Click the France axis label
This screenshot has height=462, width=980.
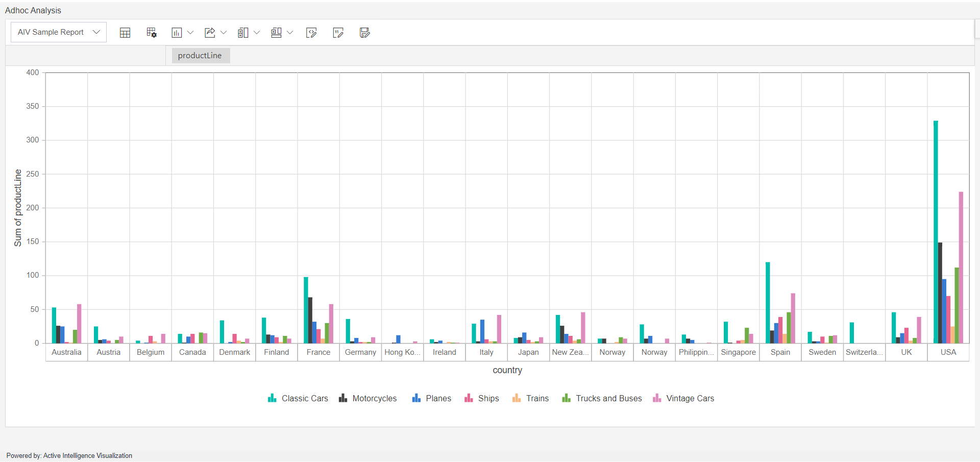point(318,352)
